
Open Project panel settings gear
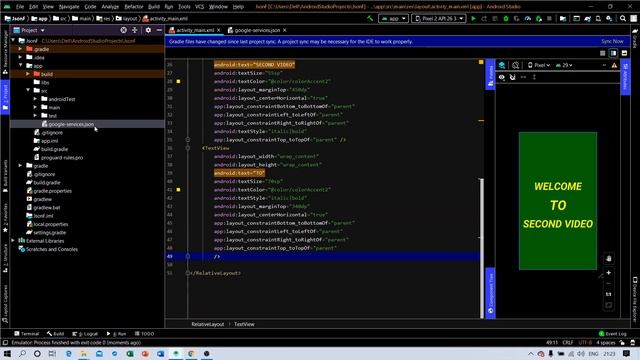(x=148, y=30)
